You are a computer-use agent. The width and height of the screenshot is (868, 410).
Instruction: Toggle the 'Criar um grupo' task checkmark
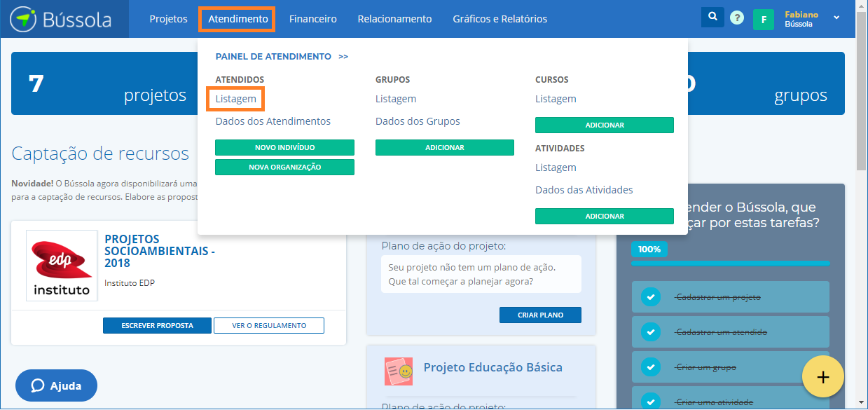pos(651,367)
